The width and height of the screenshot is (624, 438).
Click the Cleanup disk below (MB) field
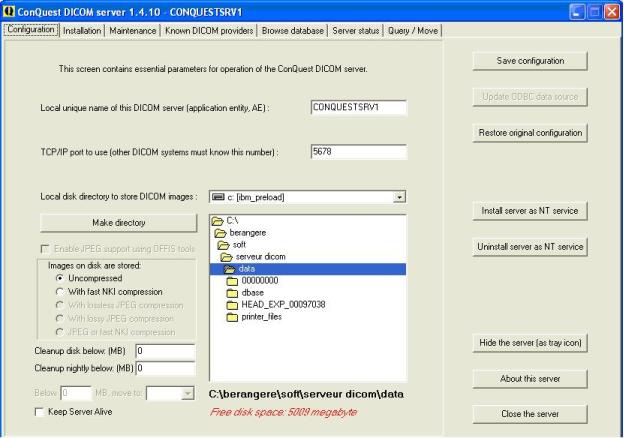click(x=165, y=351)
